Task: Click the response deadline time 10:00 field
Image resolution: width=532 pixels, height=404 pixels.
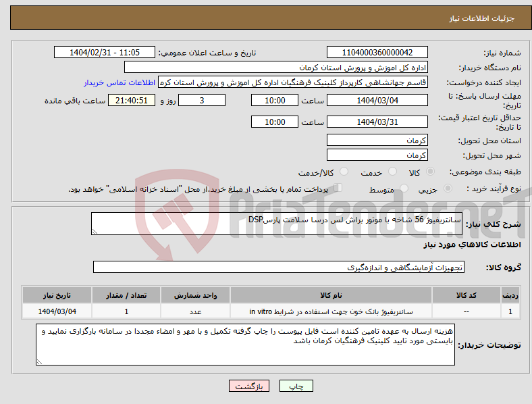Action: click(275, 100)
